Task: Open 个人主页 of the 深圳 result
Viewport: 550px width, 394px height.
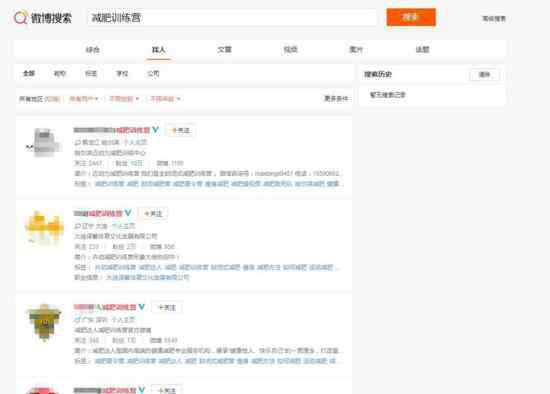Action: coord(123,320)
